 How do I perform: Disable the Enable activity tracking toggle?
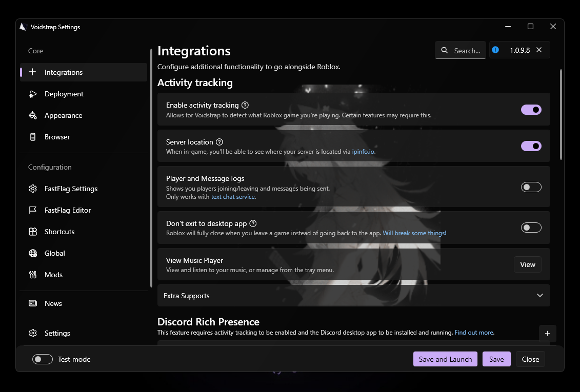pos(531,109)
